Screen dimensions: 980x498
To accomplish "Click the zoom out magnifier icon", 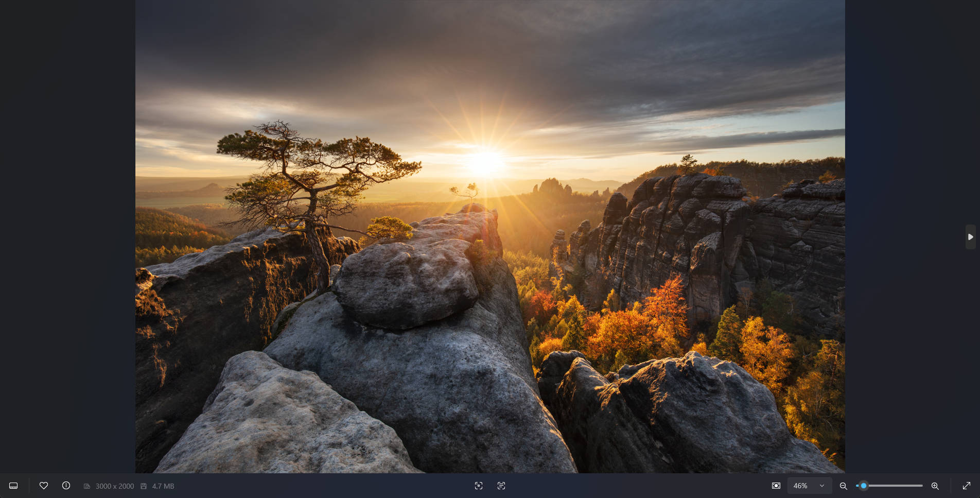I will coord(843,486).
